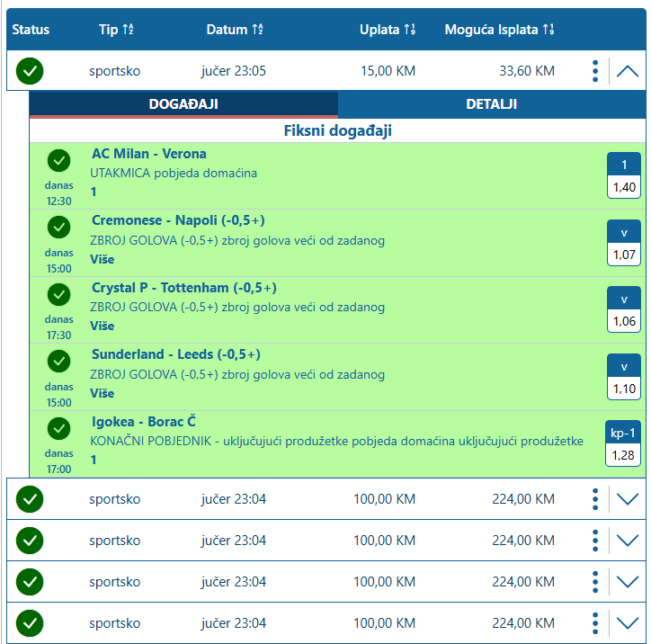The width and height of the screenshot is (651, 644).
Task: Select the DOGAĐAJI tab
Action: click(183, 104)
